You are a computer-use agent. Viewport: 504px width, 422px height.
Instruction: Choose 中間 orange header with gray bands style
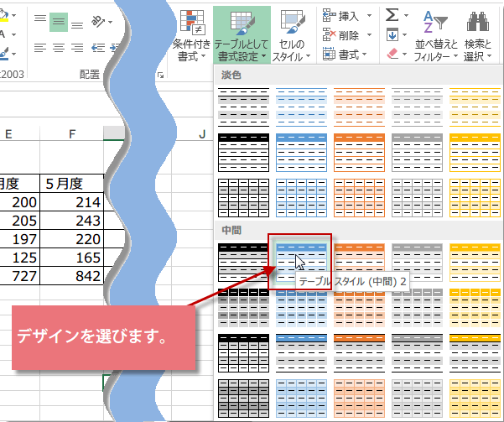click(x=359, y=353)
